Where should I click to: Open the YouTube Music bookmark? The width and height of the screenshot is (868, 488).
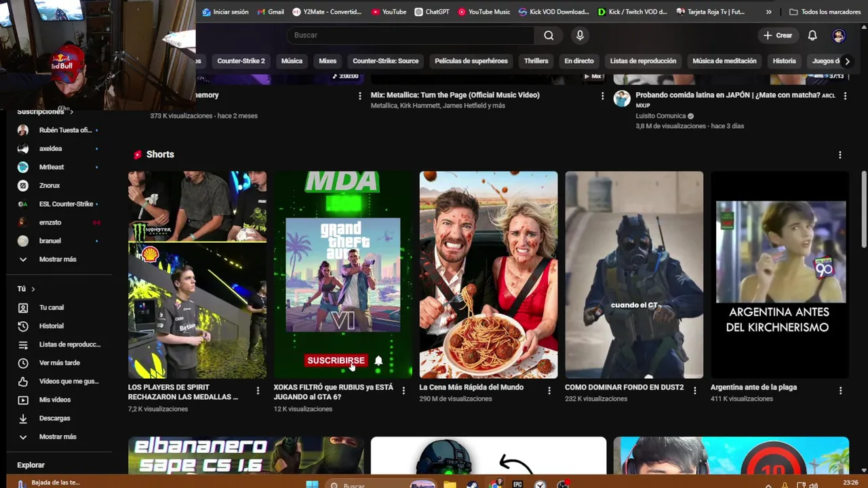click(x=484, y=12)
